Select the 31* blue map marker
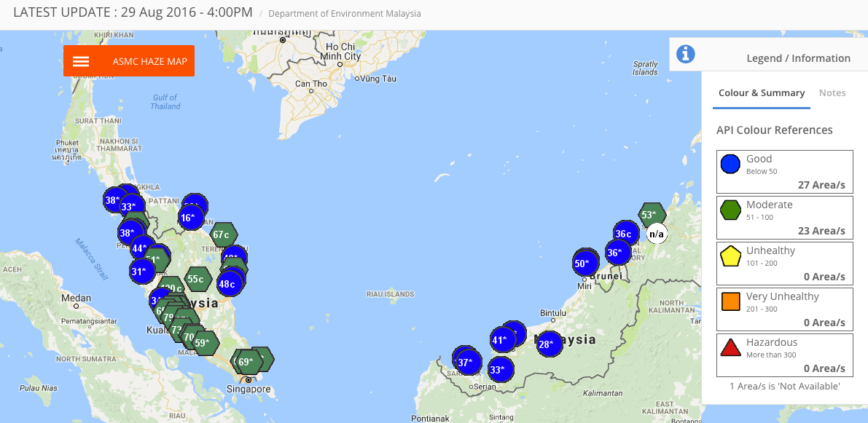This screenshot has height=423, width=868. (141, 271)
